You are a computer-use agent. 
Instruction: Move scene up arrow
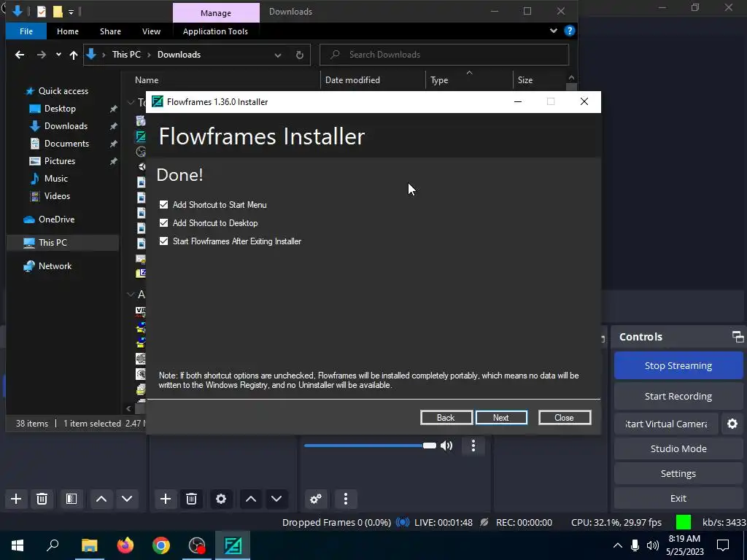tap(101, 499)
